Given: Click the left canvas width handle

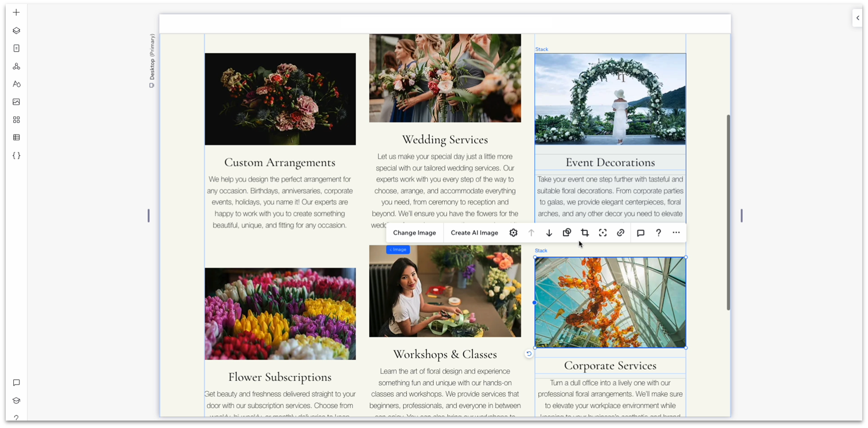Looking at the screenshot, I should 148,215.
